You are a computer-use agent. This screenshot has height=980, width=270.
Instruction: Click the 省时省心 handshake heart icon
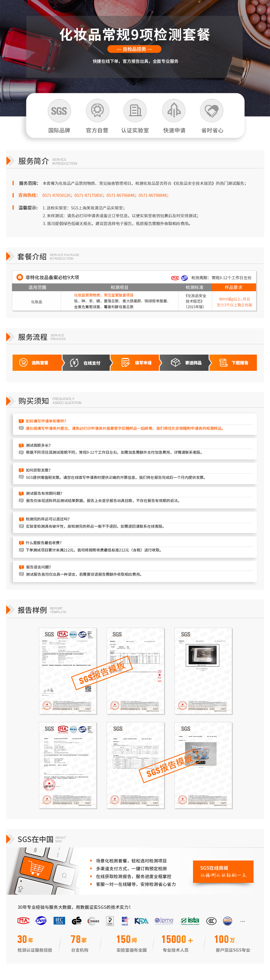pos(212,111)
